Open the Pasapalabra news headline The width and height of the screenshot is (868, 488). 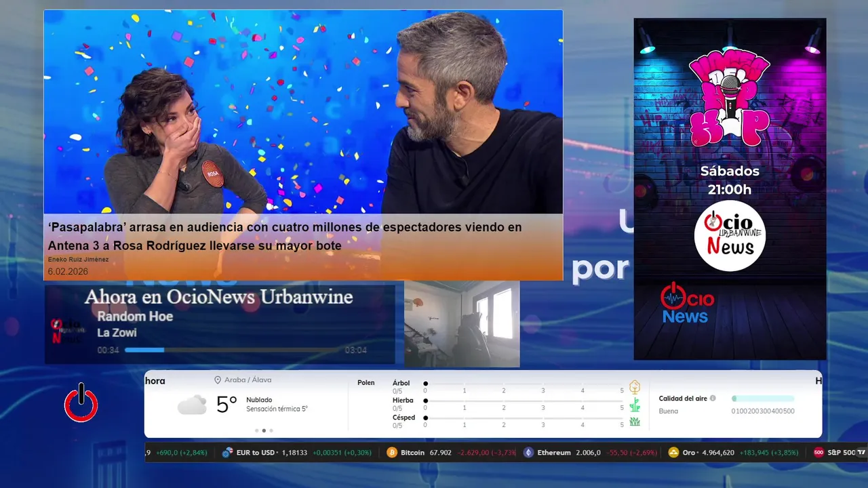[285, 237]
